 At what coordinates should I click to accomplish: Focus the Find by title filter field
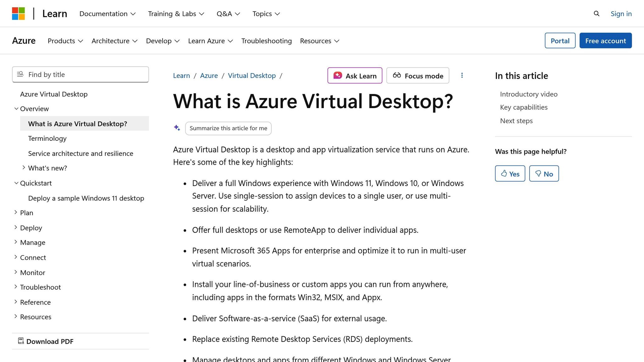click(x=80, y=74)
